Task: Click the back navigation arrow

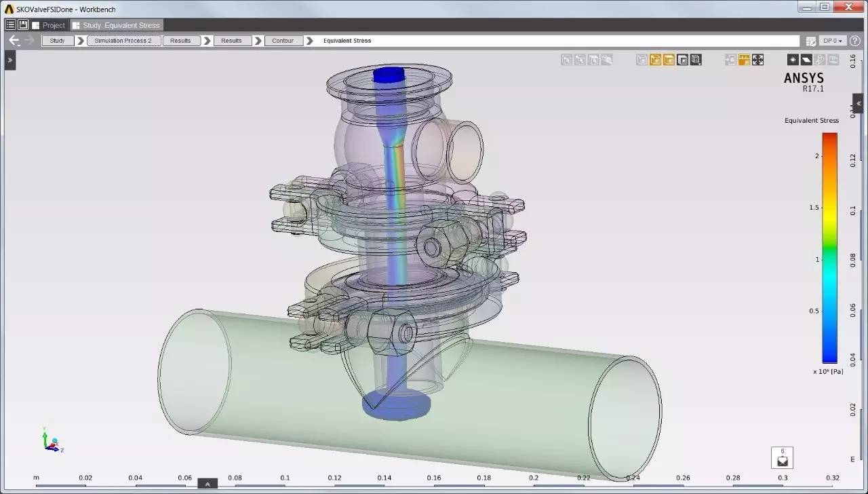Action: tap(14, 41)
